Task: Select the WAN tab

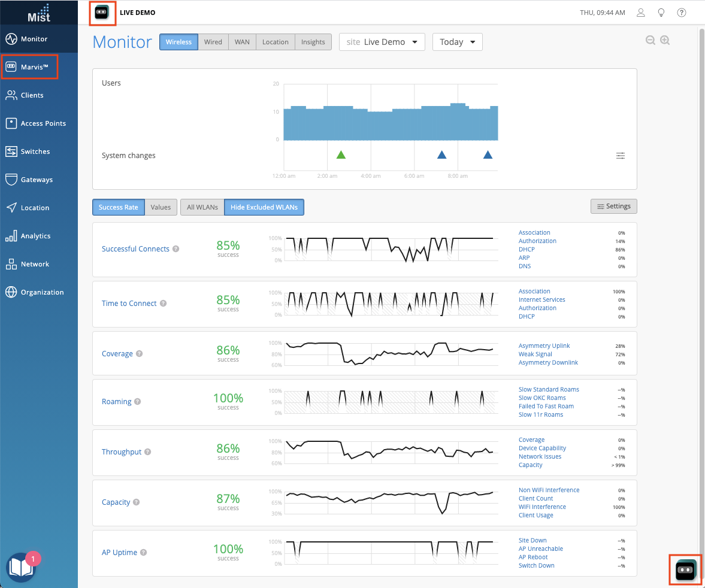Action: pyautogui.click(x=242, y=42)
